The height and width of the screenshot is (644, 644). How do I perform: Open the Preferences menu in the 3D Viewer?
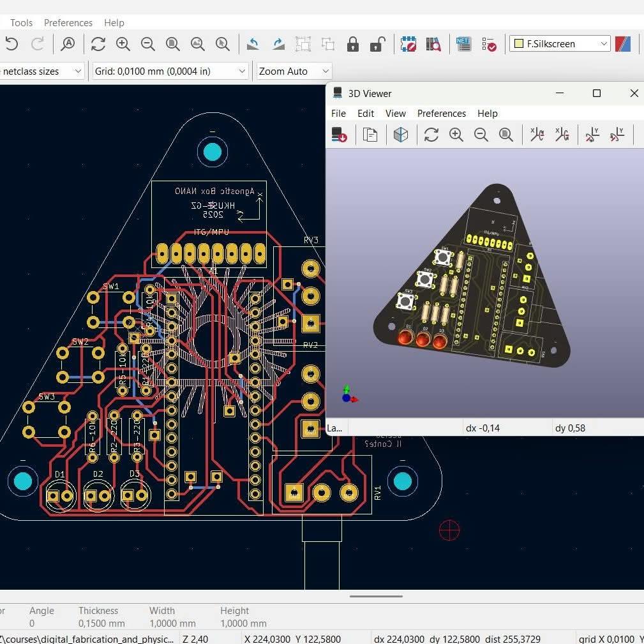pyautogui.click(x=441, y=114)
